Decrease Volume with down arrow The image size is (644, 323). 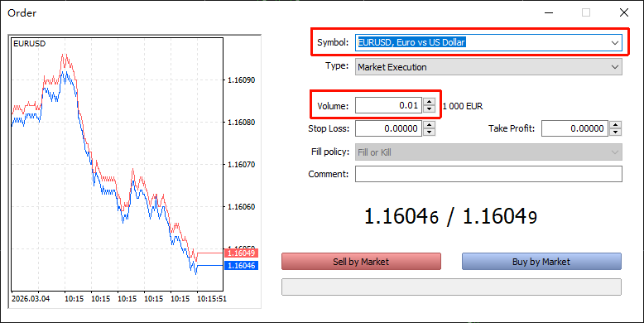tap(429, 108)
